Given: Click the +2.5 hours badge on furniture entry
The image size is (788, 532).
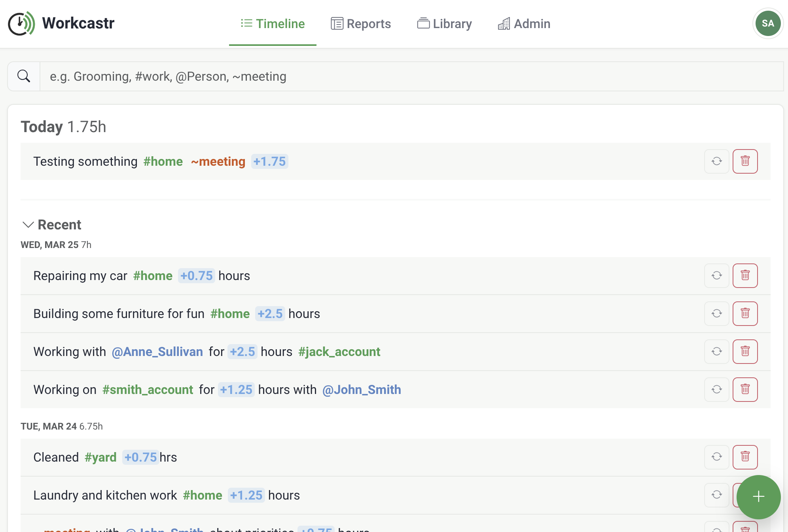Looking at the screenshot, I should coord(271,314).
